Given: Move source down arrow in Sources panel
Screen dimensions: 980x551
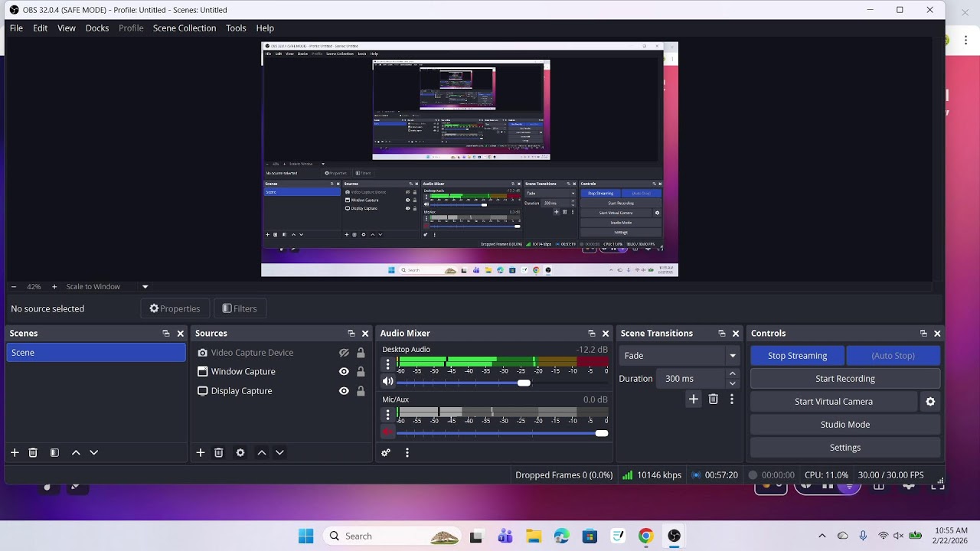Looking at the screenshot, I should (280, 452).
